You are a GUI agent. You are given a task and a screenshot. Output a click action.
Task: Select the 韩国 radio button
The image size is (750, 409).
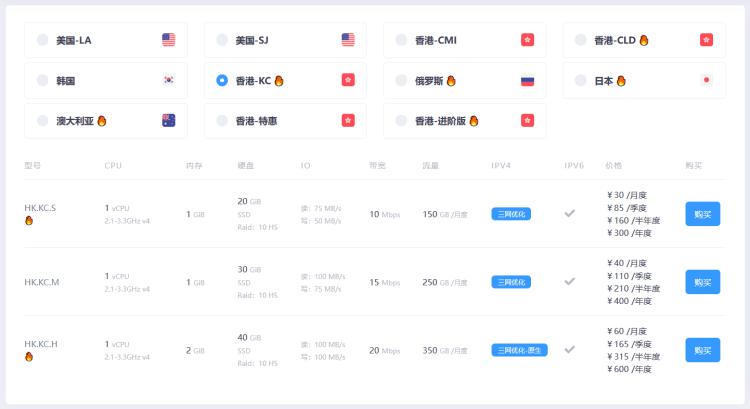click(x=43, y=80)
